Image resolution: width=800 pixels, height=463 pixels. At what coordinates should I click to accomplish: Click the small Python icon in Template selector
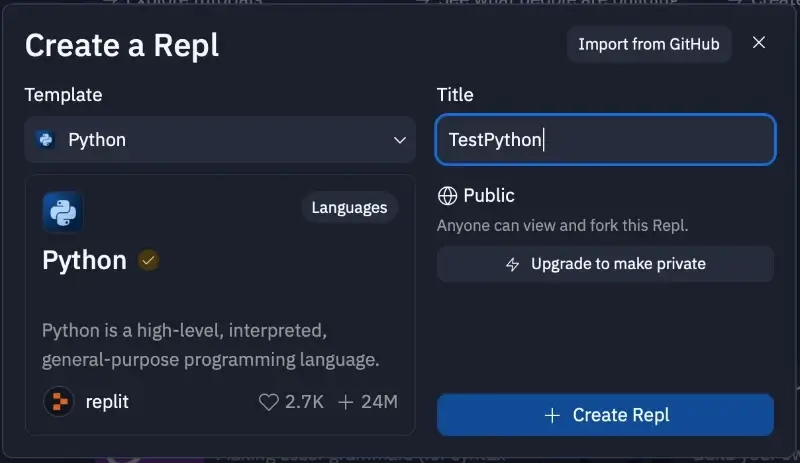tap(46, 140)
